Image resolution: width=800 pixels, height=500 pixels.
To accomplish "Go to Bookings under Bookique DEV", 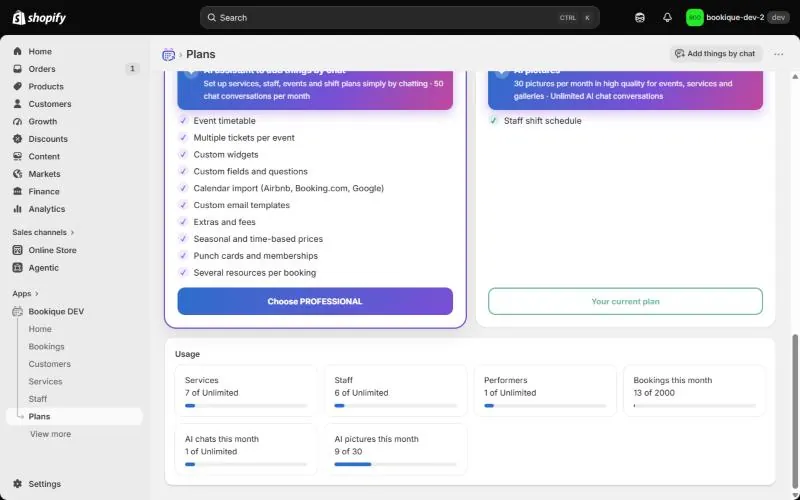I will coord(46,346).
